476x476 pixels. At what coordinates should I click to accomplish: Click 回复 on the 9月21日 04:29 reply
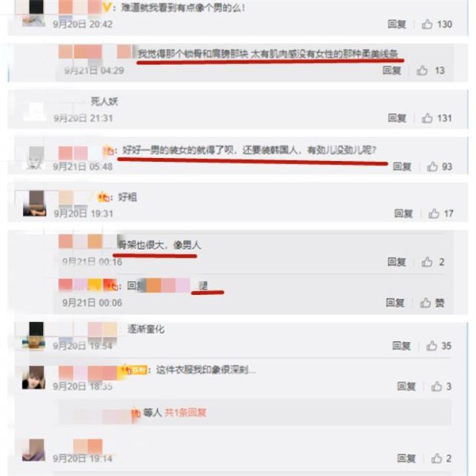pyautogui.click(x=392, y=71)
